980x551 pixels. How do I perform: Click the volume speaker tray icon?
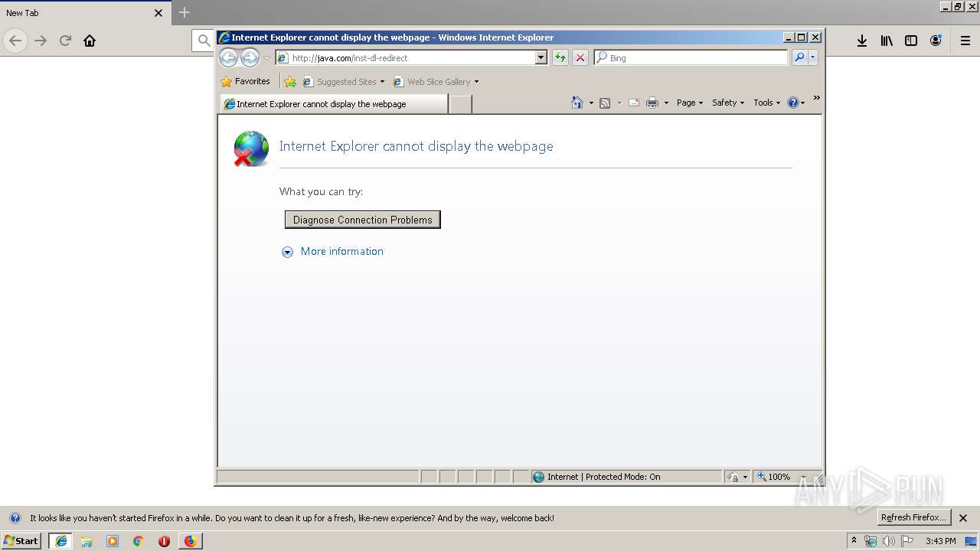coord(888,541)
